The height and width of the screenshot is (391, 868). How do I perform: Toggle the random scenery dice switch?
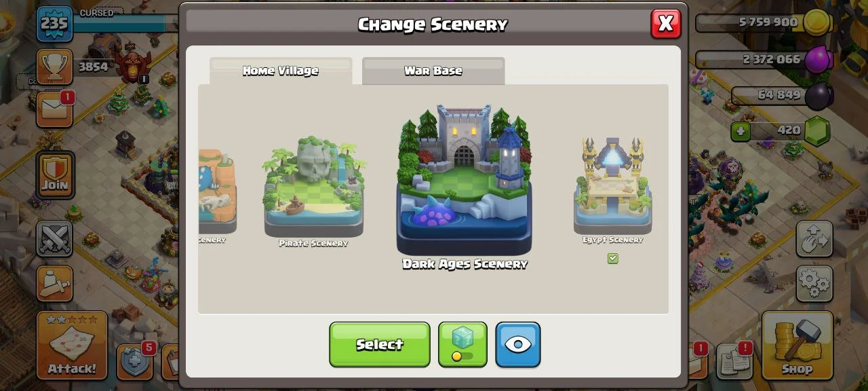tap(462, 345)
